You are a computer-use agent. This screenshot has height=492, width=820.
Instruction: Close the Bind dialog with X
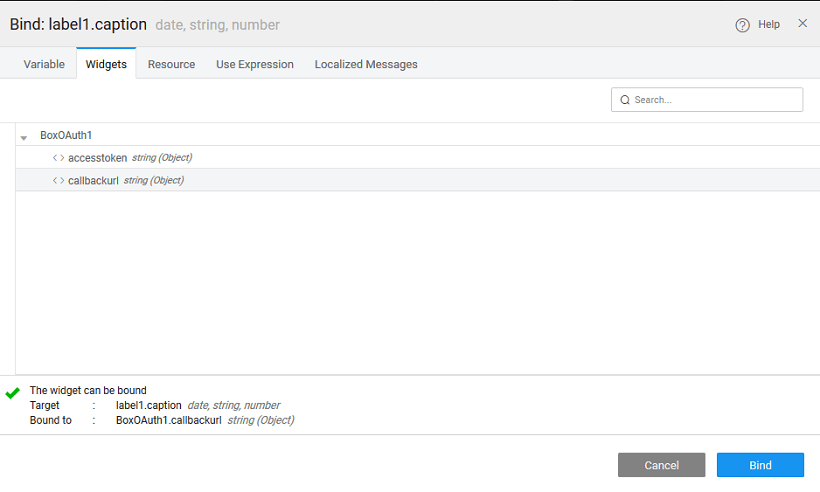click(x=802, y=24)
